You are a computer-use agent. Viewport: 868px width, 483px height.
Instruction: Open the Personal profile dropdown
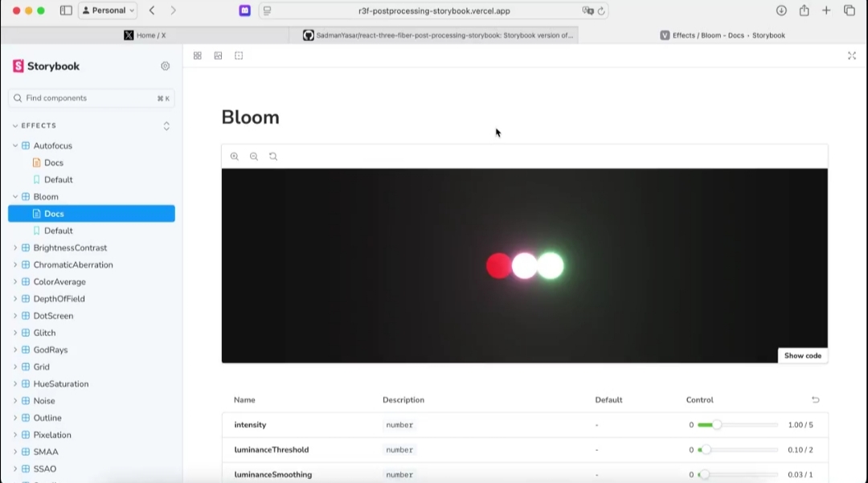coord(108,10)
